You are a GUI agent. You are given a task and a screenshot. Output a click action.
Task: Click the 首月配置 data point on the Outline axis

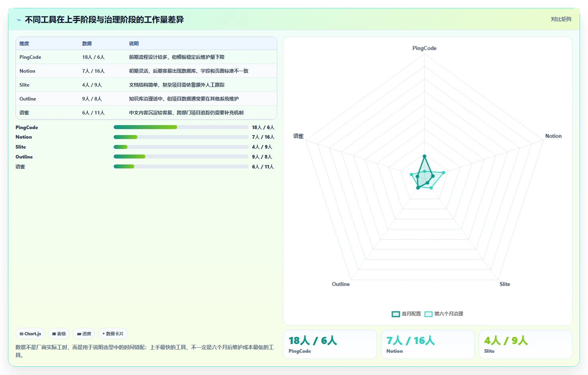click(x=418, y=187)
